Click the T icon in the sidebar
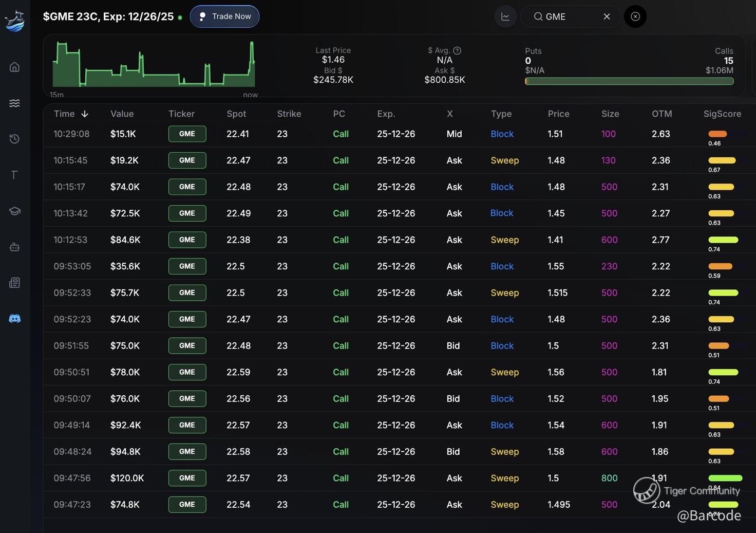756x533 pixels. tap(14, 175)
